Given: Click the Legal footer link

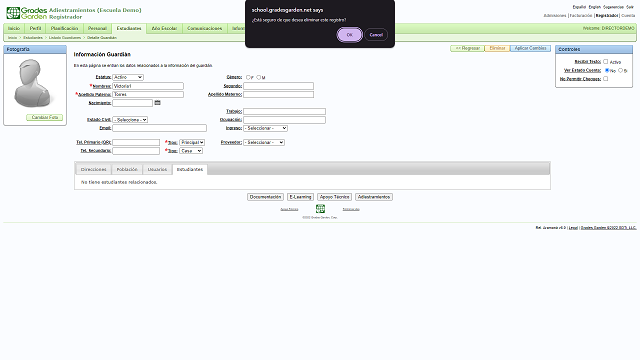Looking at the screenshot, I should click(573, 227).
